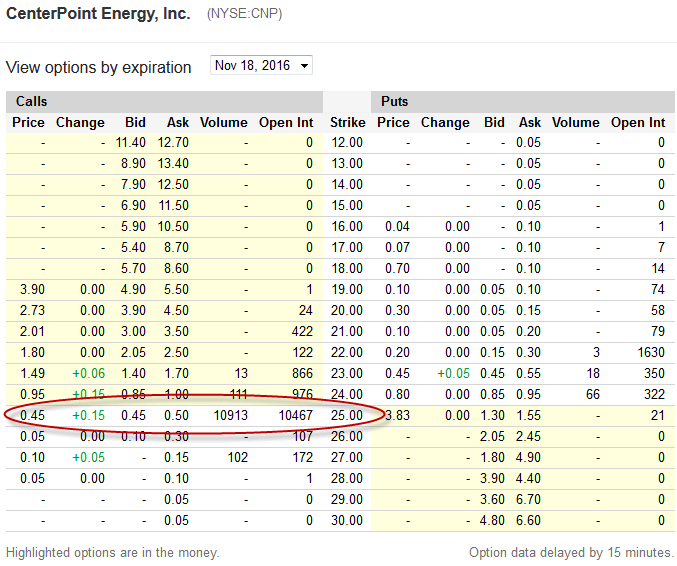Click put price 0.70 at strike 18.00
Image resolution: width=677 pixels, height=566 pixels.
click(397, 269)
